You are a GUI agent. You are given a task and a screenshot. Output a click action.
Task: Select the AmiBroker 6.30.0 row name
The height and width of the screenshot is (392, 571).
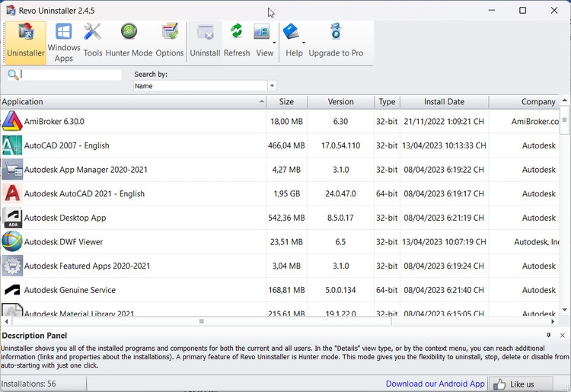54,121
